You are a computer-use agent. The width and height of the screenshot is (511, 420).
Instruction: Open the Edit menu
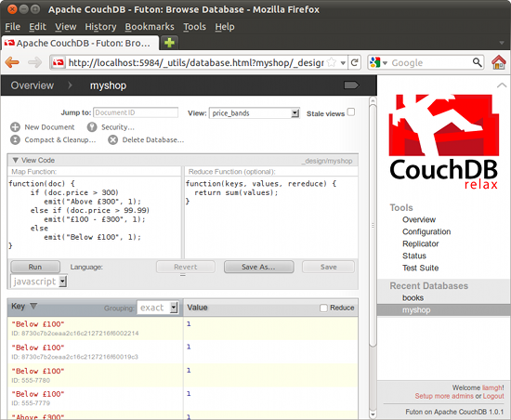click(37, 26)
